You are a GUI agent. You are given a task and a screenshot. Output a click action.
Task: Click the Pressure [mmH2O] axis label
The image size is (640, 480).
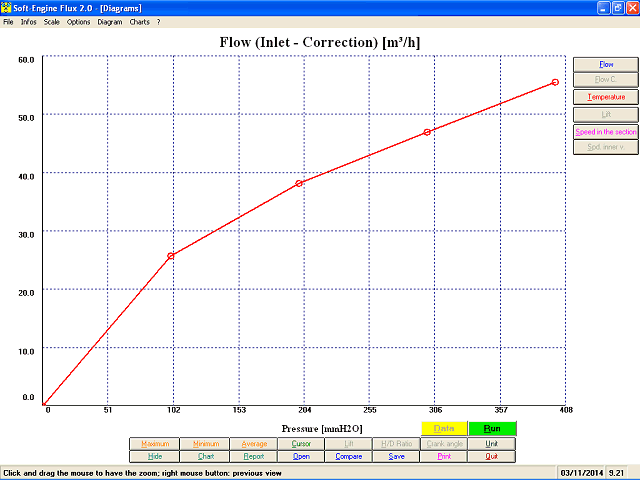click(x=322, y=429)
